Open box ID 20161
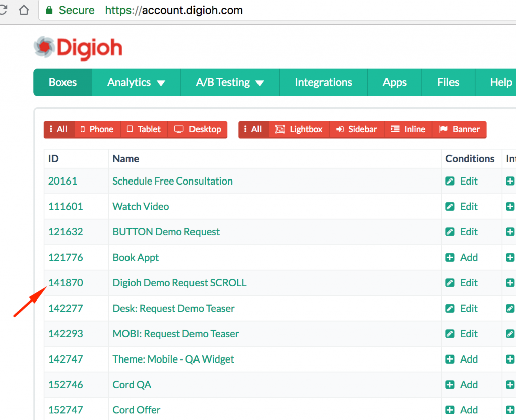The width and height of the screenshot is (516, 420). pyautogui.click(x=62, y=181)
